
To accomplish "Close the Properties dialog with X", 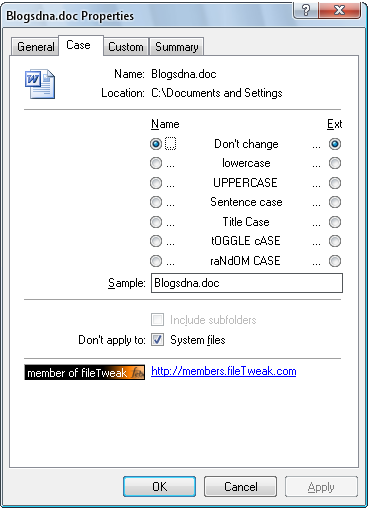I will [x=339, y=10].
